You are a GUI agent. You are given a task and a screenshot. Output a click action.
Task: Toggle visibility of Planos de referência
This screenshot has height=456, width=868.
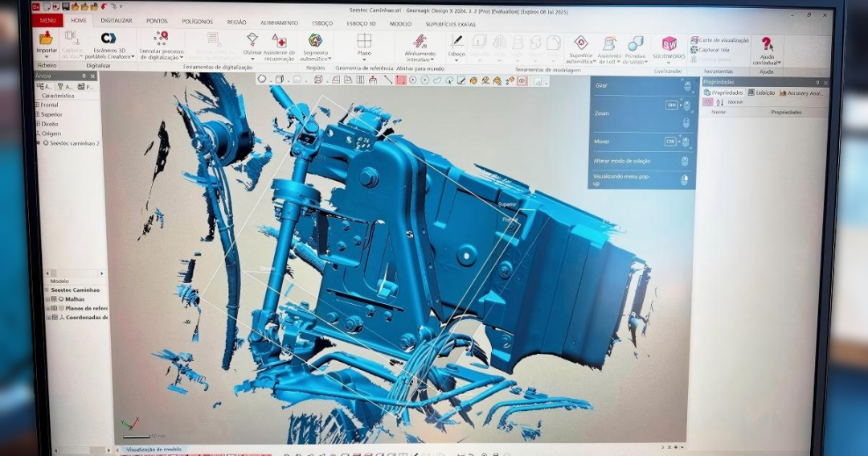[54, 308]
